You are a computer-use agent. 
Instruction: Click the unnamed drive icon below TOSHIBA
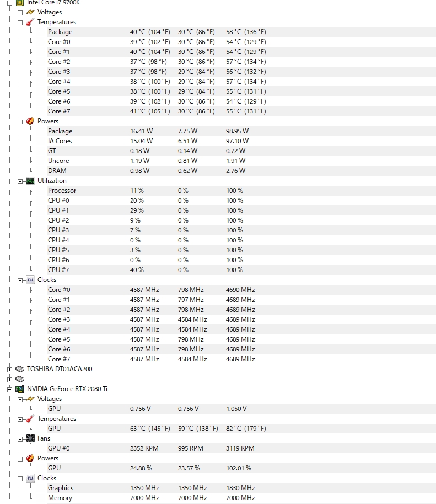click(20, 379)
